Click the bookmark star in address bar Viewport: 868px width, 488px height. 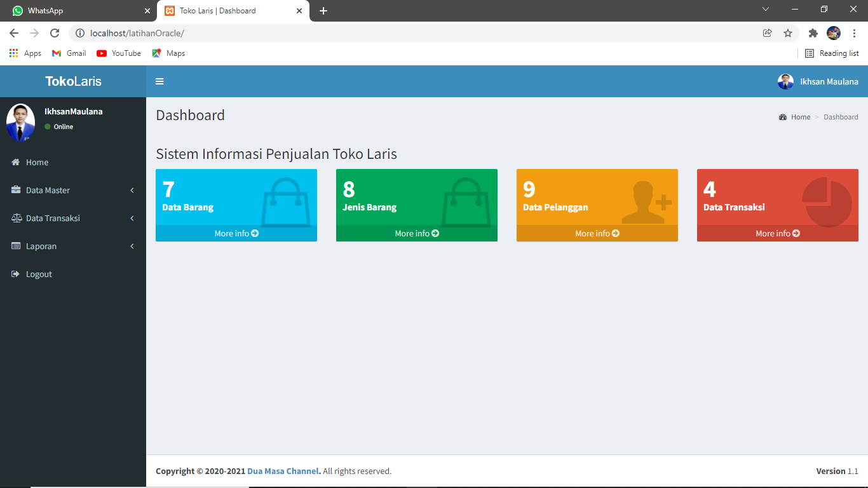click(788, 32)
